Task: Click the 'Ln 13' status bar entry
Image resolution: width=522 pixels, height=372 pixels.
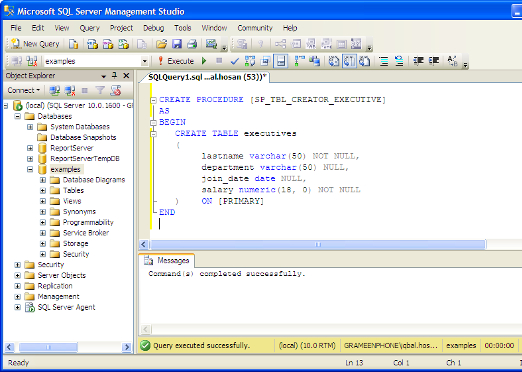Action: pos(354,363)
